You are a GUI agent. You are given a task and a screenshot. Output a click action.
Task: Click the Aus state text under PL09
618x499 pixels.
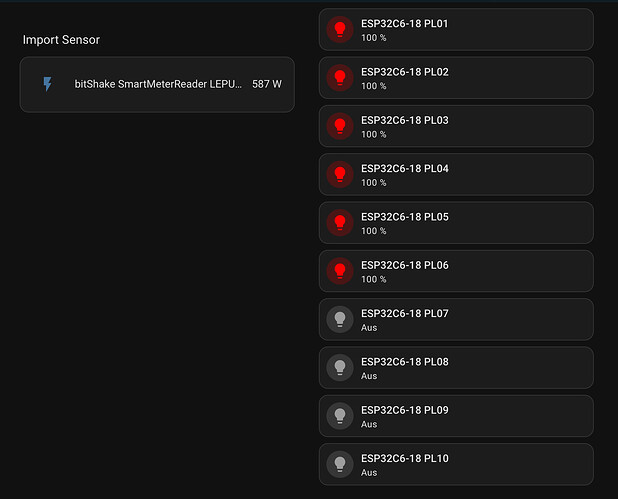click(x=369, y=425)
